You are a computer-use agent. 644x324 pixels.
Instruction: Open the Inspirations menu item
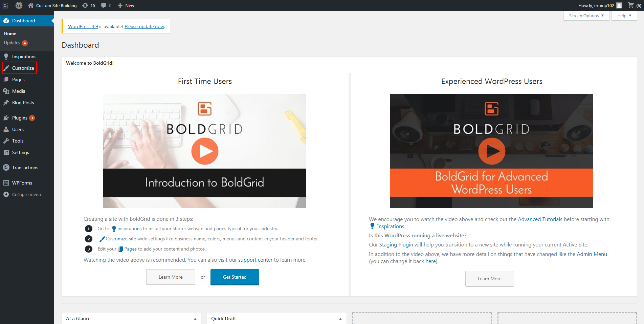24,57
